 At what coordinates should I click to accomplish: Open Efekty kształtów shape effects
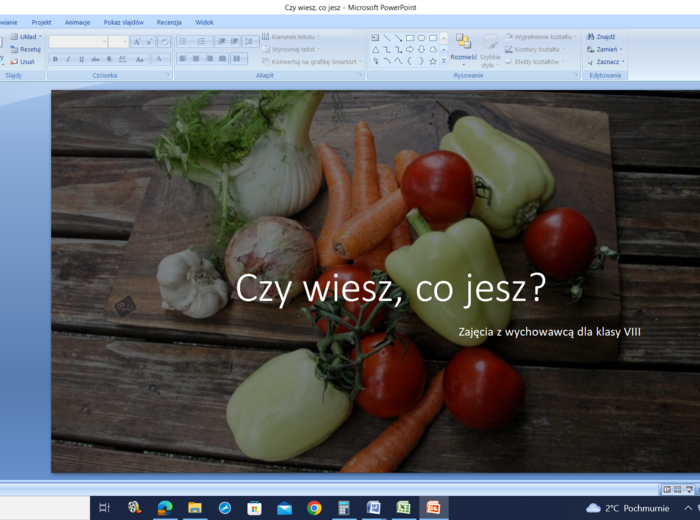coord(535,62)
